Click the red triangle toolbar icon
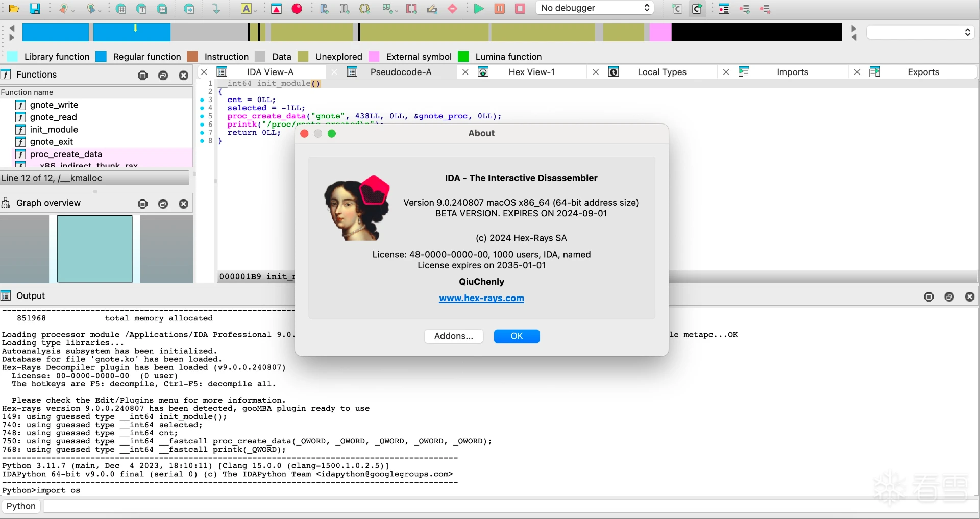980x519 pixels. [277, 9]
